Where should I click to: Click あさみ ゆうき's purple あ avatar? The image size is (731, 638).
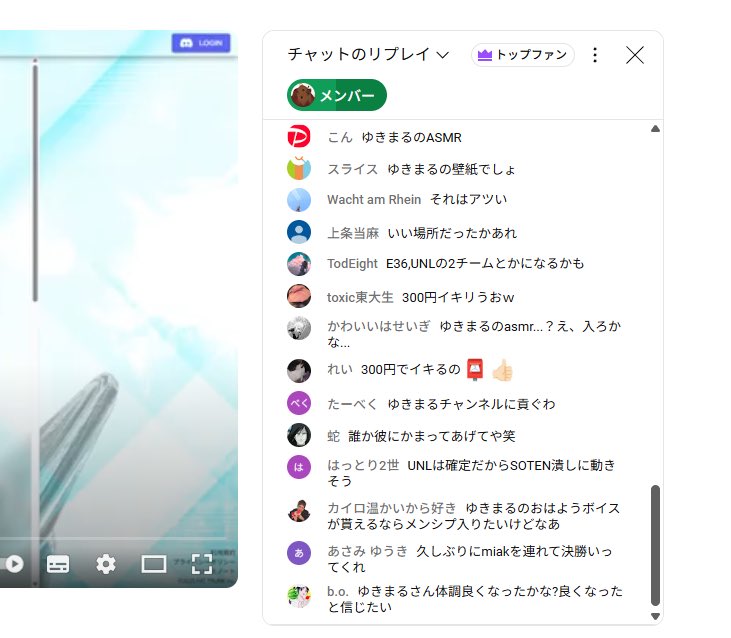click(299, 553)
